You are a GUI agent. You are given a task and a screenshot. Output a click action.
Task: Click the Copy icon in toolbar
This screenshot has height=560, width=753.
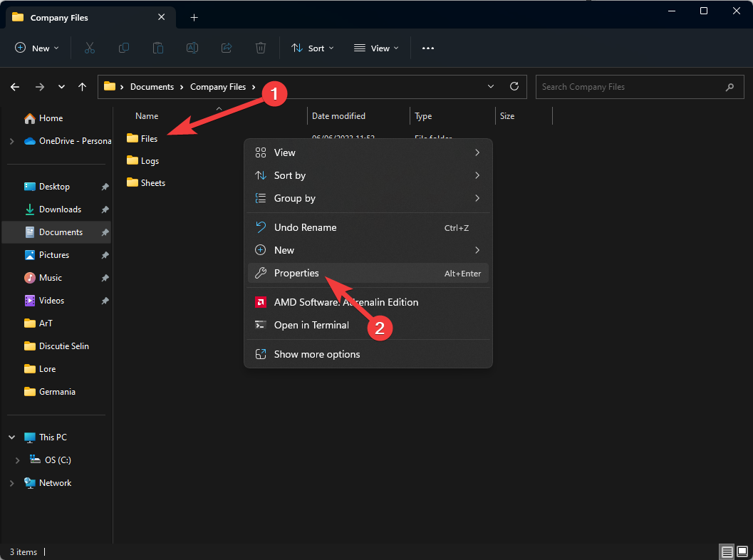(124, 48)
